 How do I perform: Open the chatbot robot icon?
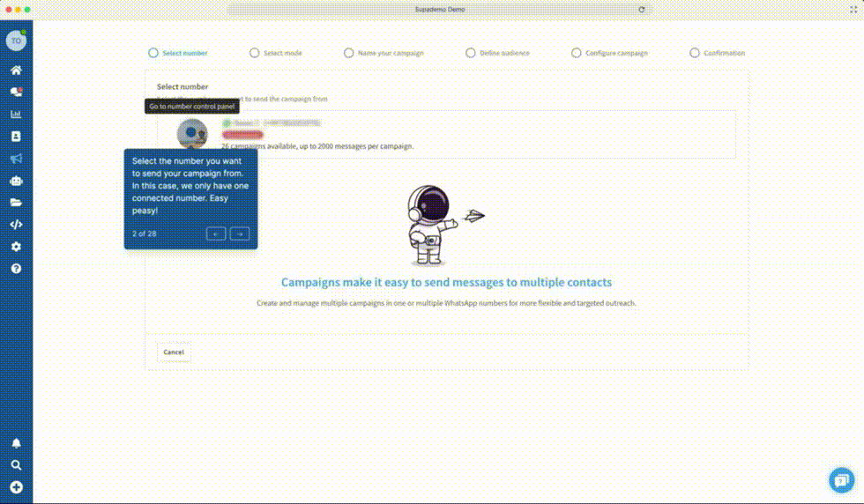click(x=16, y=181)
